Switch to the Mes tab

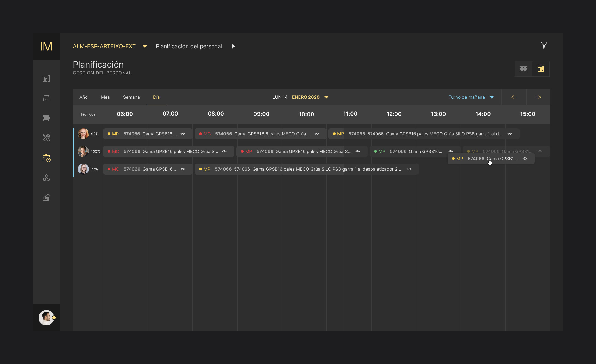click(x=105, y=97)
